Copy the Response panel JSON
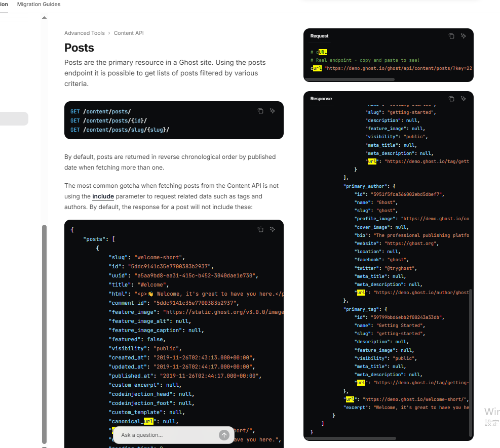 451,99
